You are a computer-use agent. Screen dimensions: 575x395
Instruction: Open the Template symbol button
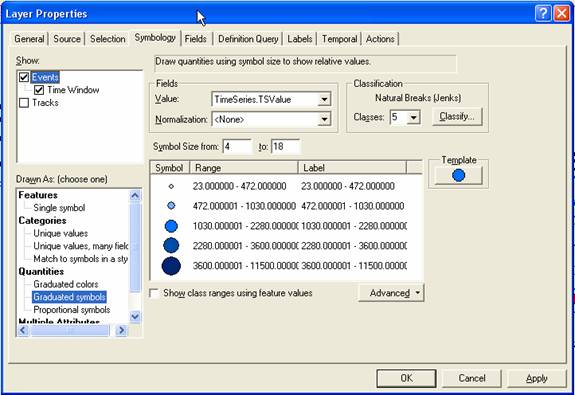[x=458, y=175]
